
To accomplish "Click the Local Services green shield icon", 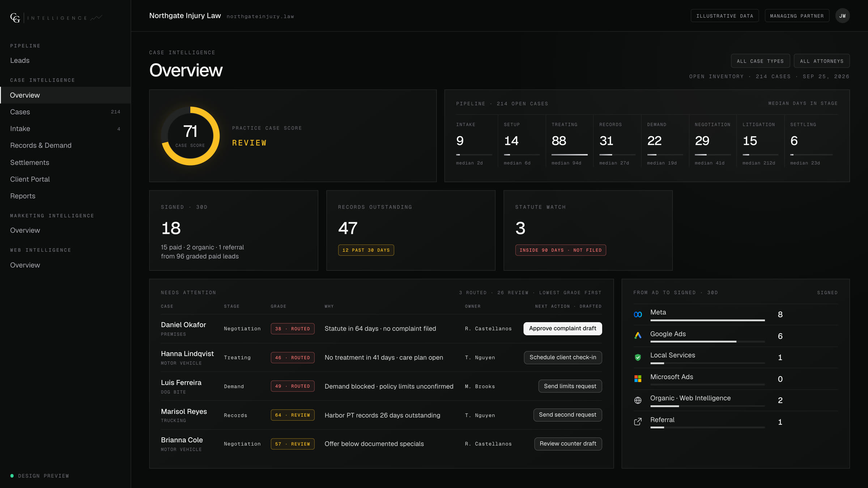I will (638, 358).
